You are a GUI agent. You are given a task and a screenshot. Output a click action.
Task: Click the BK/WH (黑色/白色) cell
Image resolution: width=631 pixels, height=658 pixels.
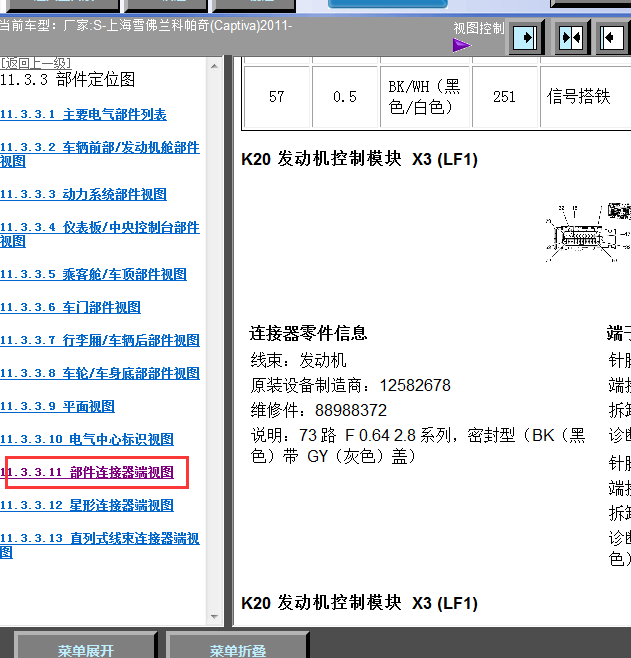[425, 97]
